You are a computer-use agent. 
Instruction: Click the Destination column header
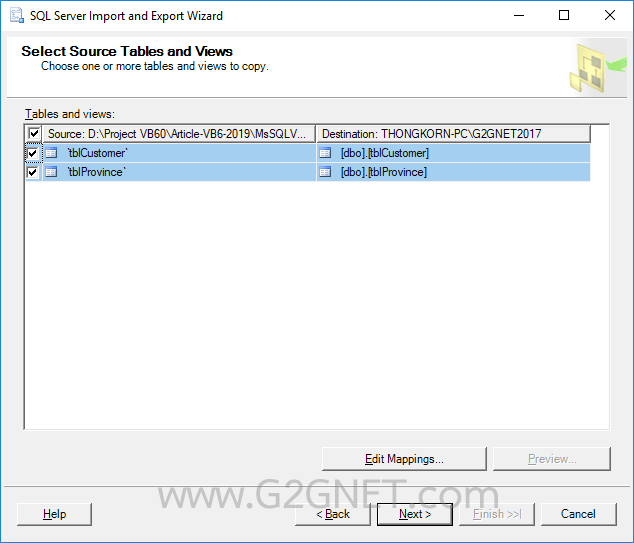[x=454, y=134]
